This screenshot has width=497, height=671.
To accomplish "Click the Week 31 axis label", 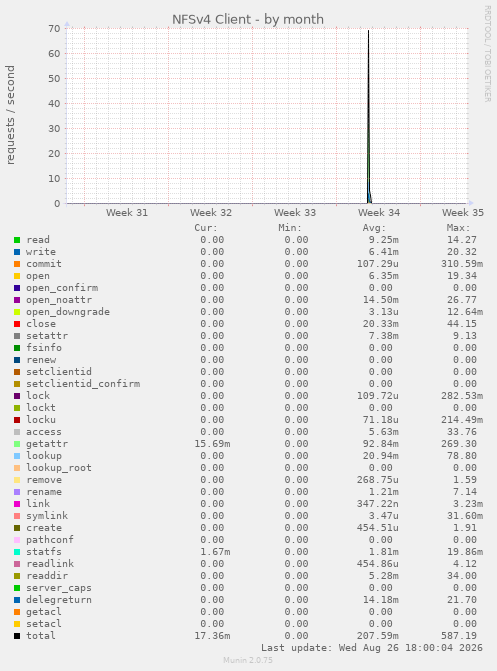I will pos(127,213).
